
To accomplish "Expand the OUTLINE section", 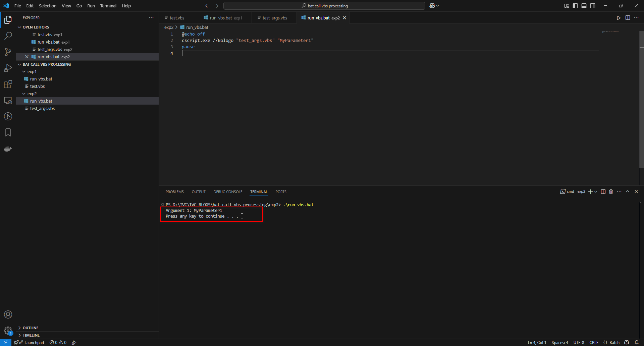I will pyautogui.click(x=31, y=328).
